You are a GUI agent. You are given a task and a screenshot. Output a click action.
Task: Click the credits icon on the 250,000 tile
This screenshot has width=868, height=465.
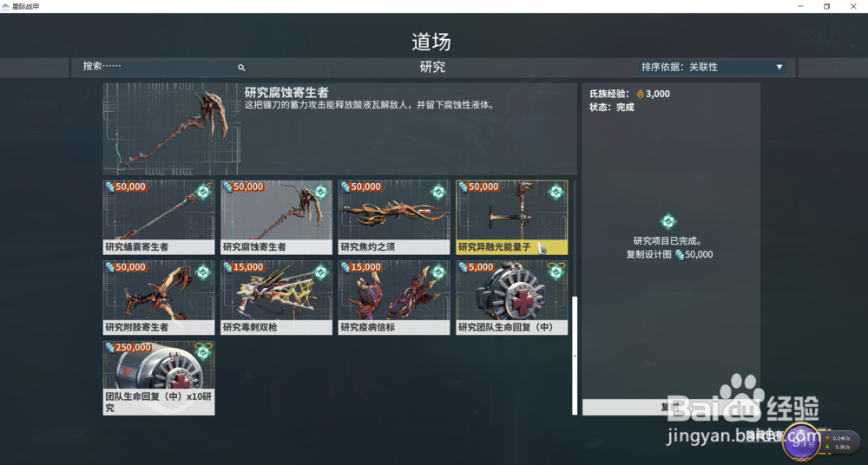point(110,348)
